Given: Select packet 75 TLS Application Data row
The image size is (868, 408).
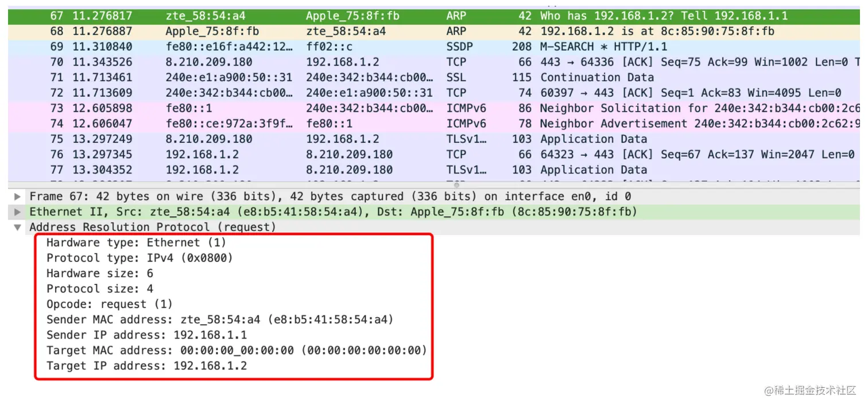Looking at the screenshot, I should (434, 139).
